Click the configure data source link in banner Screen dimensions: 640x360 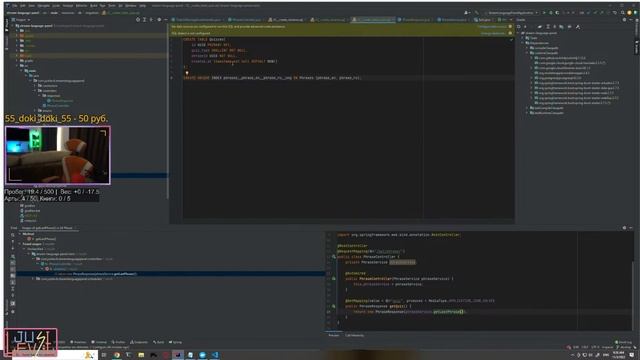(492, 27)
